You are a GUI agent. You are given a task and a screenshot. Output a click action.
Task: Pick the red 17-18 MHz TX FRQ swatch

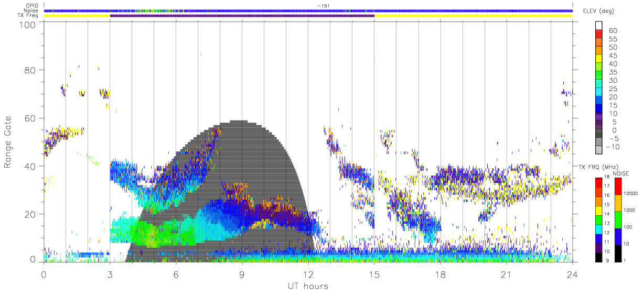point(598,182)
